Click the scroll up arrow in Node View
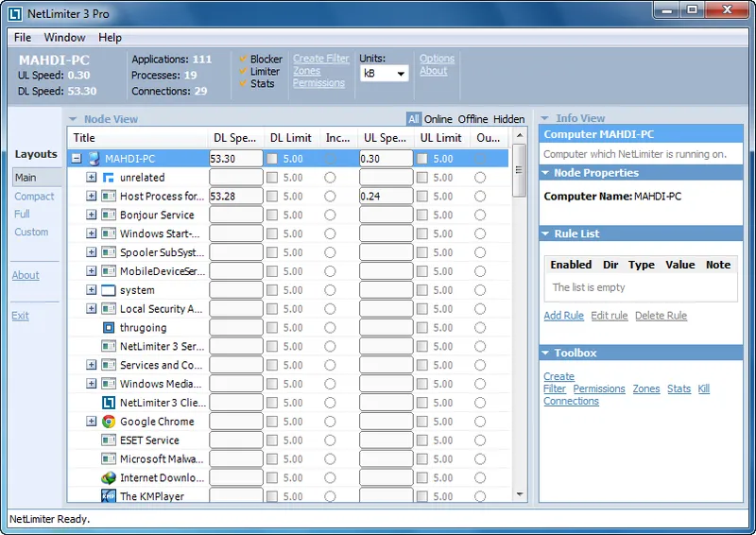 (519, 135)
